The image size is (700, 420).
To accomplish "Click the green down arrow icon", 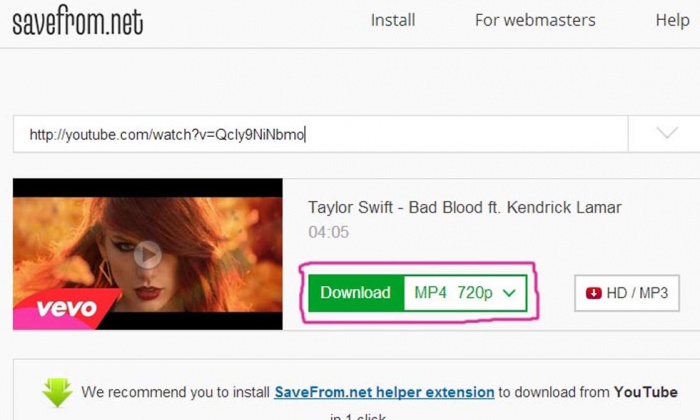I will (57, 392).
